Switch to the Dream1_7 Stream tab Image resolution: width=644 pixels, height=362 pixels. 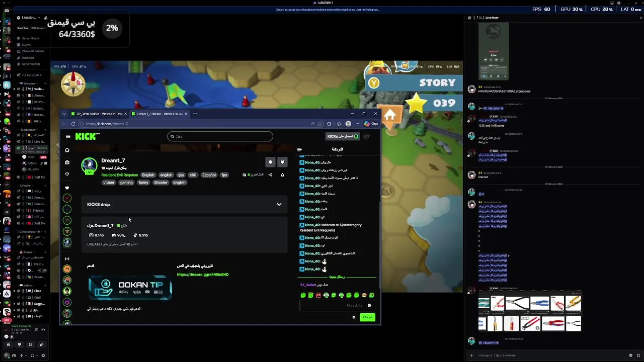pyautogui.click(x=159, y=114)
